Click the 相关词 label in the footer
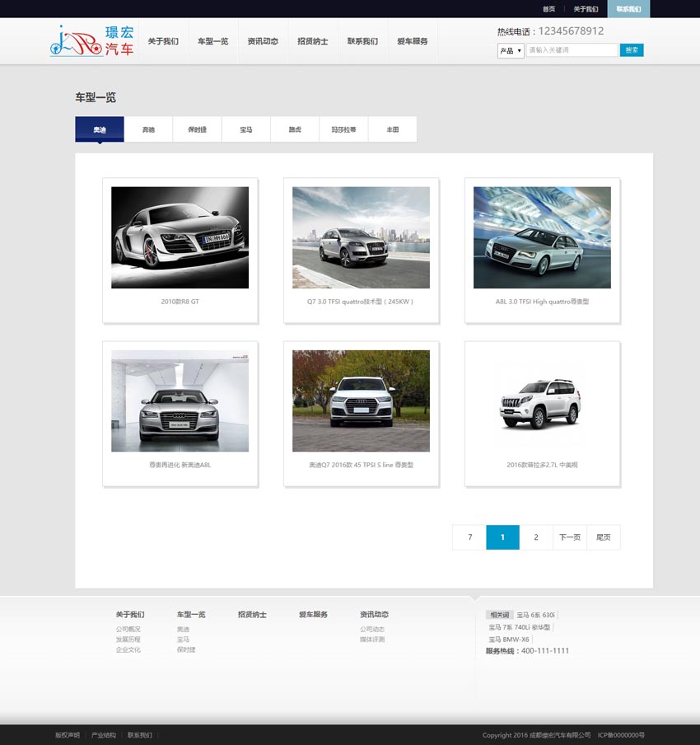The height and width of the screenshot is (745, 700). [x=499, y=615]
